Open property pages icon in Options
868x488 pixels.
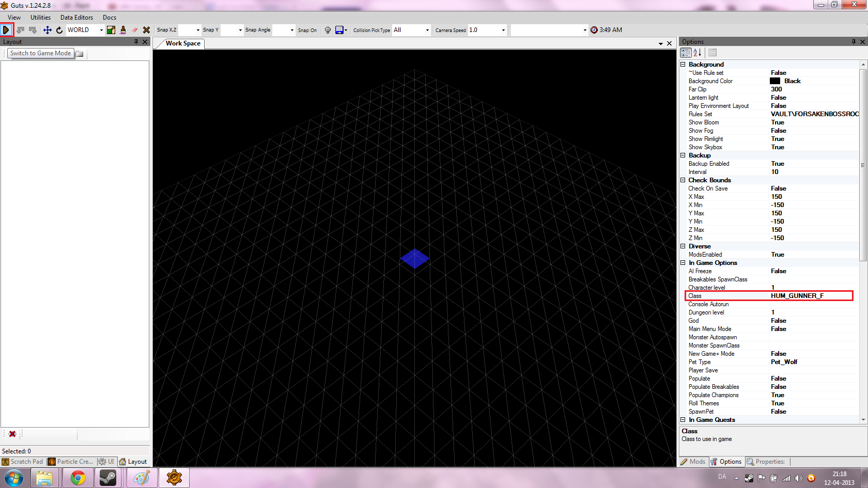(712, 53)
